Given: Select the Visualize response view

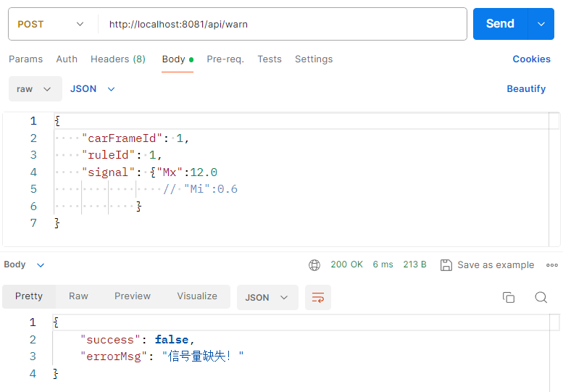Looking at the screenshot, I should 197,296.
